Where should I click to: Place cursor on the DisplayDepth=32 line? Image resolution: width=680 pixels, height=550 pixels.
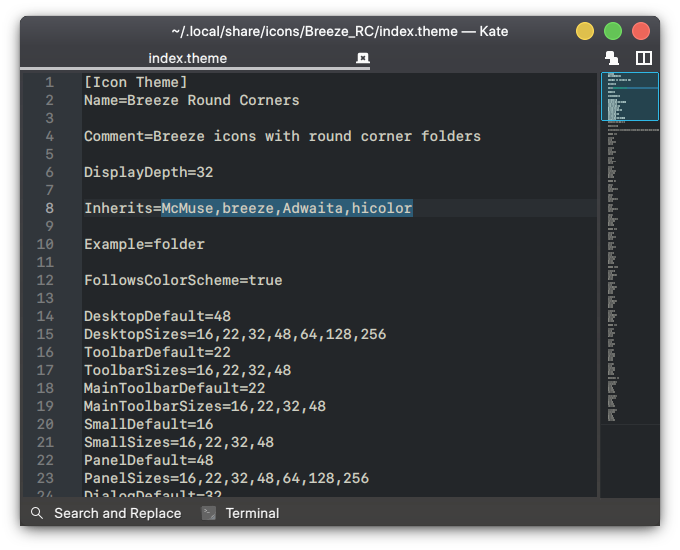pyautogui.click(x=148, y=172)
